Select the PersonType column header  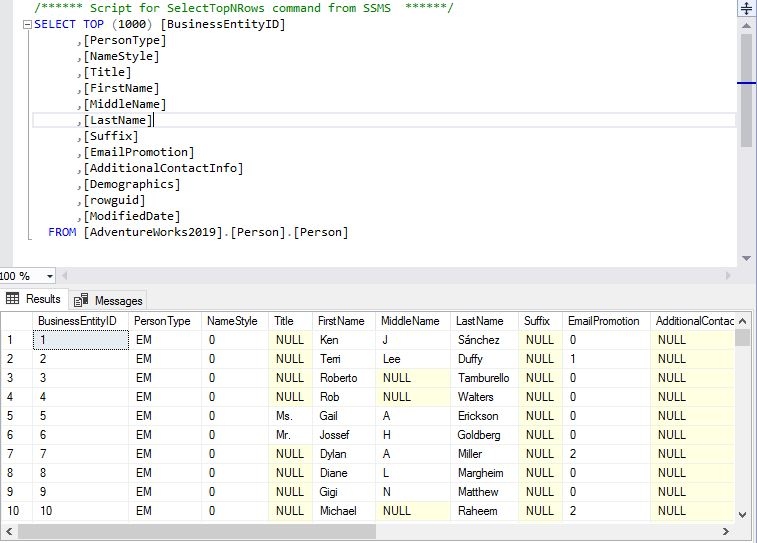point(165,321)
